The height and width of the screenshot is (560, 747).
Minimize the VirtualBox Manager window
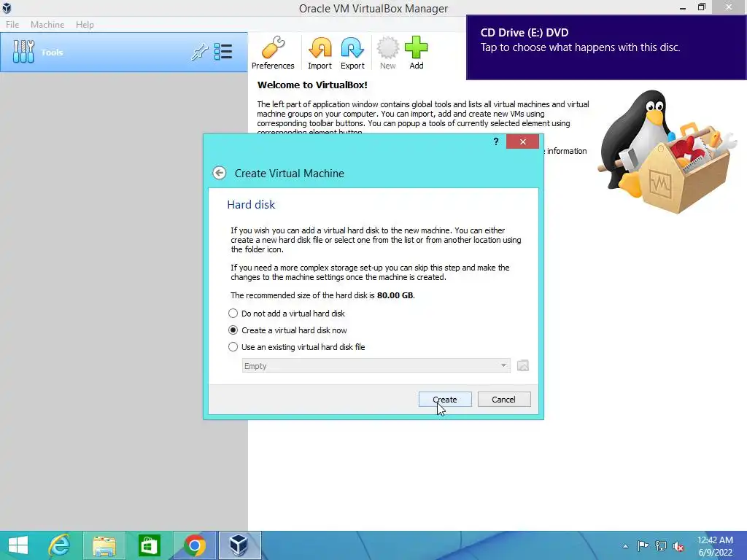click(x=683, y=7)
